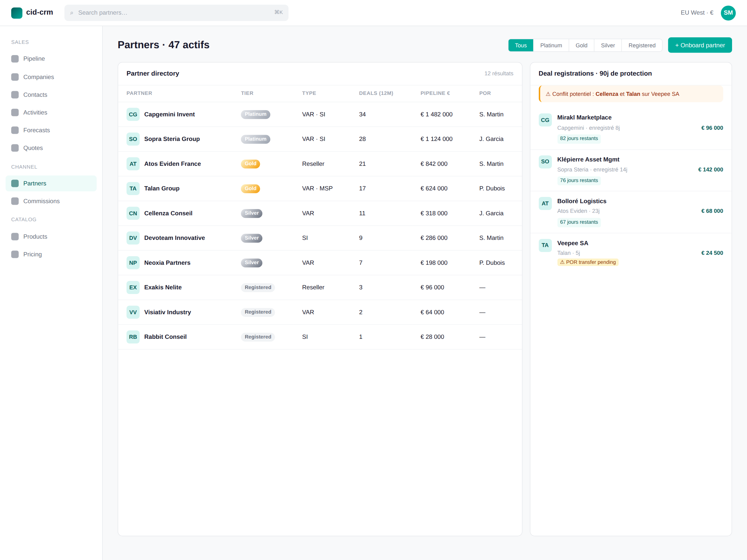Filter partners by Silver tier
747x560 pixels.
tap(608, 45)
